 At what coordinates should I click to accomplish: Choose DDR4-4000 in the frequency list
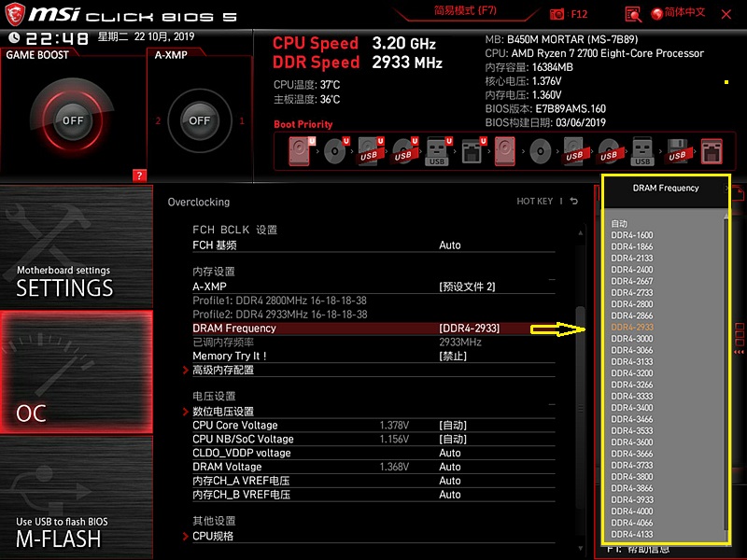[x=632, y=511]
